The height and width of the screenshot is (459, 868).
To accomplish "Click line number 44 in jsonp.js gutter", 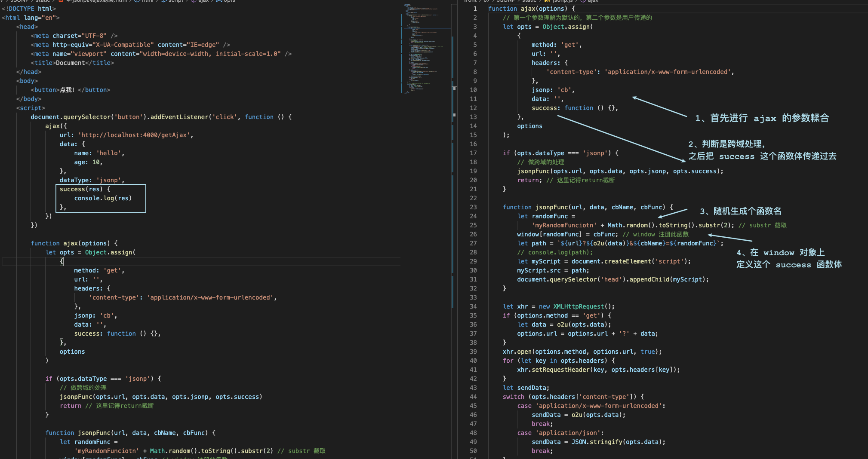I will (x=473, y=397).
